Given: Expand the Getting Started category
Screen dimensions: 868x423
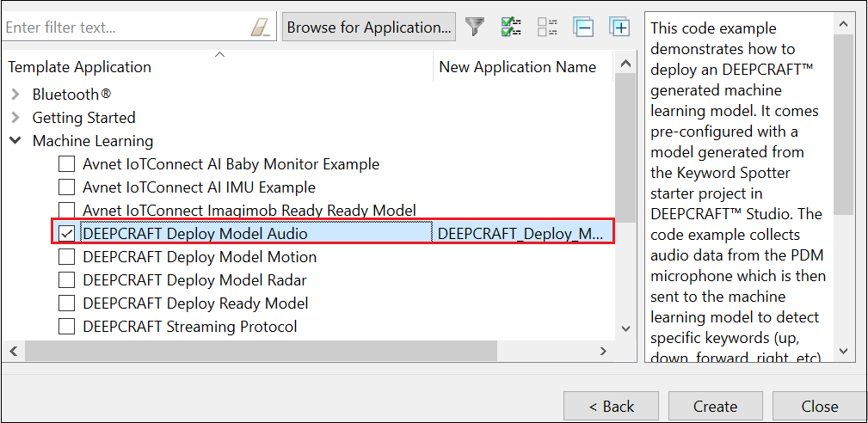Looking at the screenshot, I should [15, 118].
